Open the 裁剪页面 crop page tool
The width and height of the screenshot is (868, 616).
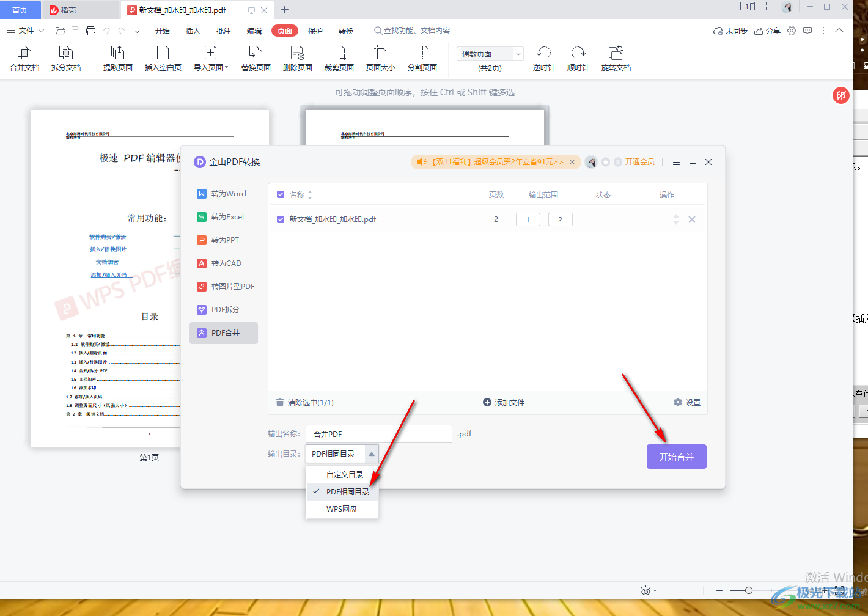[x=339, y=59]
